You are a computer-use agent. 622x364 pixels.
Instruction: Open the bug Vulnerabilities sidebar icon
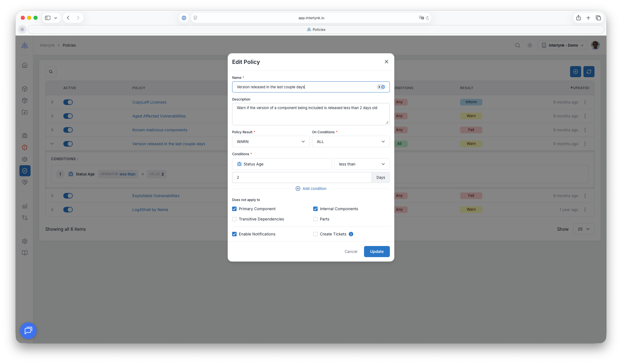(x=25, y=136)
